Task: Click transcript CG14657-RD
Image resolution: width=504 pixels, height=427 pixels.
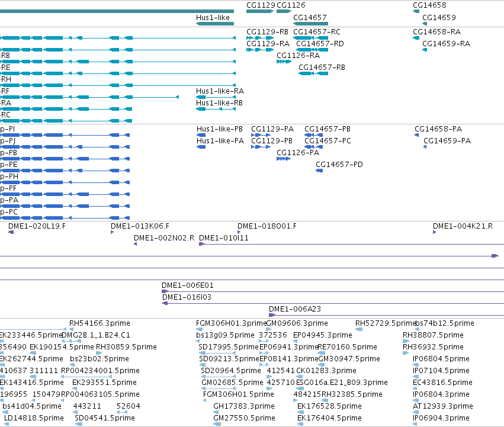Action: (320, 44)
